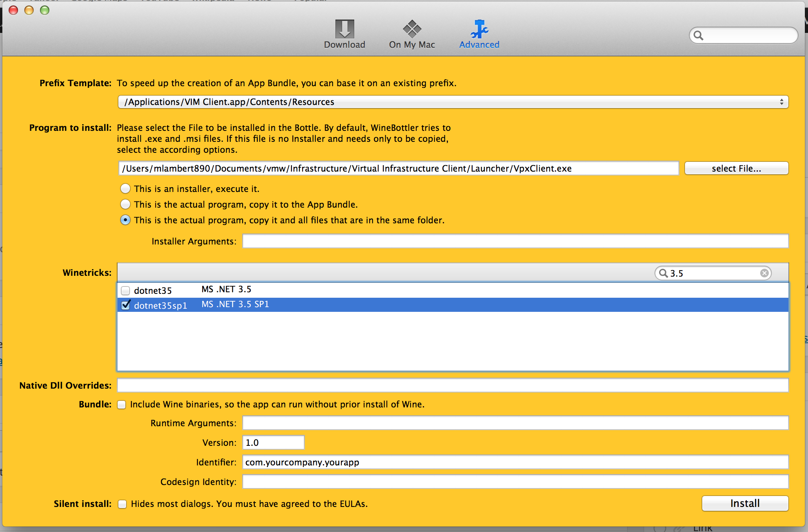
Task: Uncheck the dotnet35sp1 checkbox
Action: [125, 305]
